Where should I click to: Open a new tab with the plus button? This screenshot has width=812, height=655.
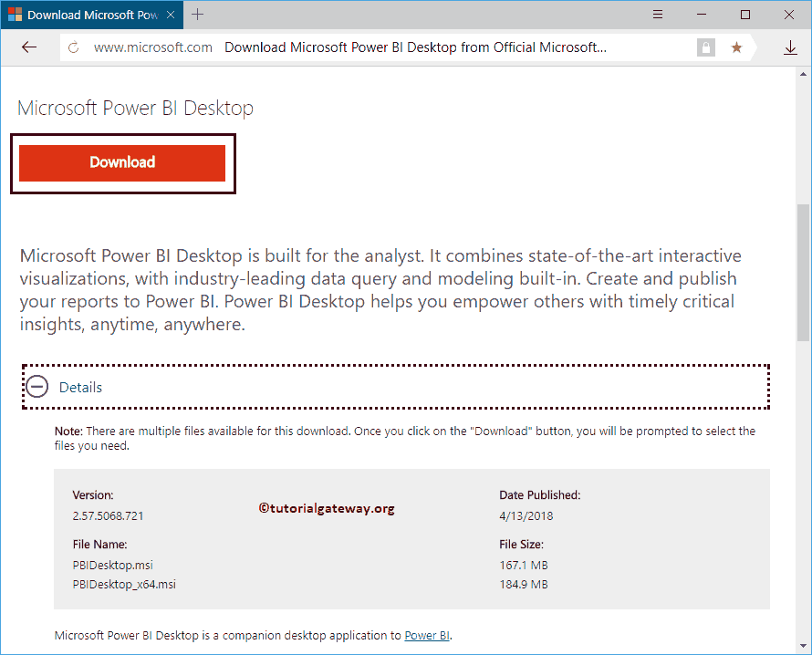199,15
